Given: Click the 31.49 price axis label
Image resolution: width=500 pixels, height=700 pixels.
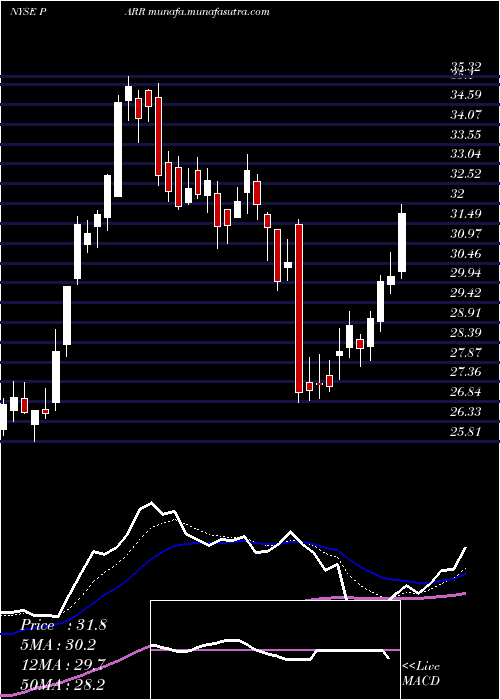Looking at the screenshot, I should point(466,214).
